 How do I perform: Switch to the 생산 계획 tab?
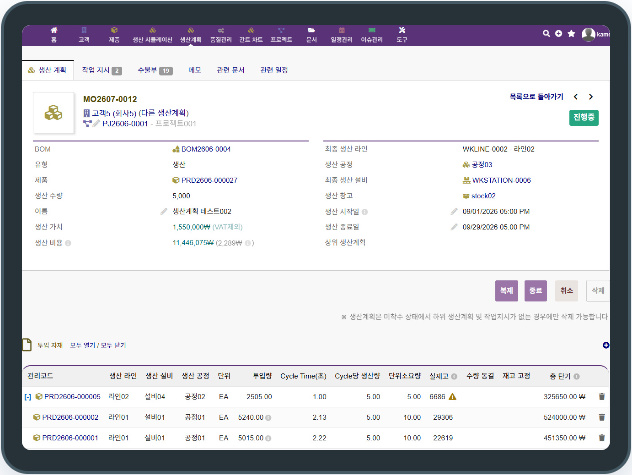(48, 70)
